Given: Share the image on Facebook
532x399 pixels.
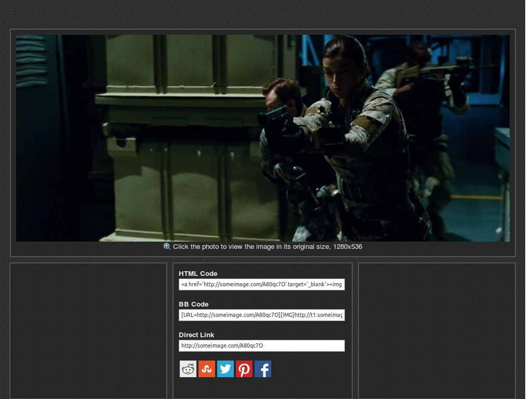Looking at the screenshot, I should point(263,369).
